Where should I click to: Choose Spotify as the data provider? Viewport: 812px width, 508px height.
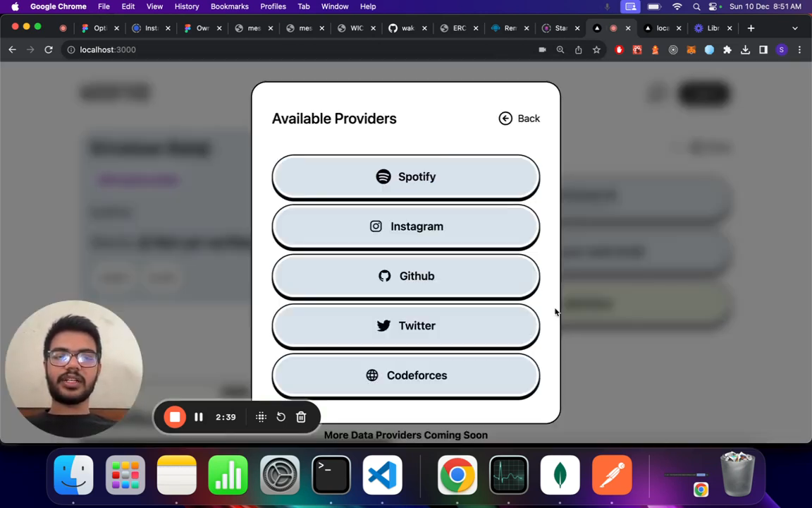[x=405, y=177]
